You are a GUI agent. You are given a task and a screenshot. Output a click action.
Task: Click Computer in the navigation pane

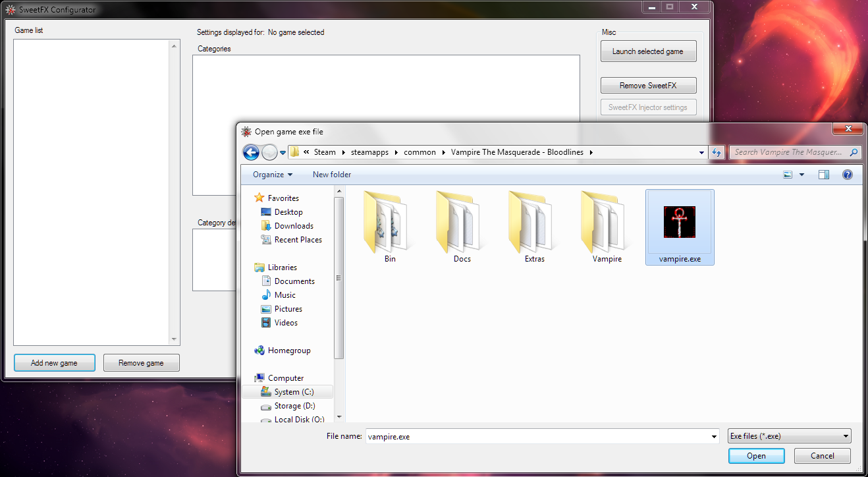click(279, 378)
